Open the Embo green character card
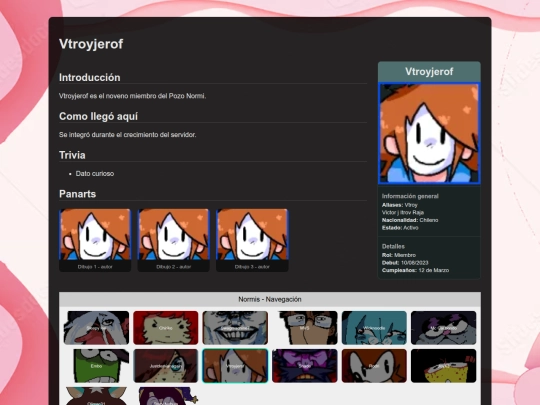This screenshot has width=540, height=405. [96, 366]
